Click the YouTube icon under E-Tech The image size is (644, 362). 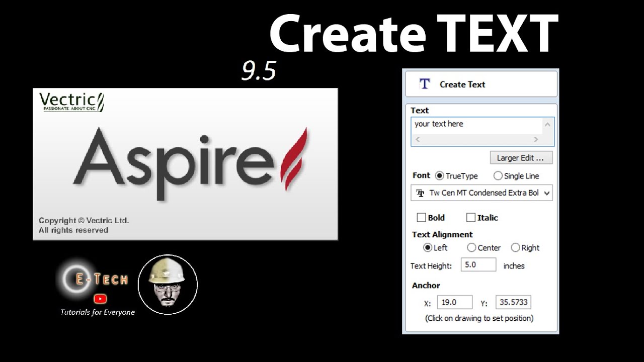click(100, 299)
